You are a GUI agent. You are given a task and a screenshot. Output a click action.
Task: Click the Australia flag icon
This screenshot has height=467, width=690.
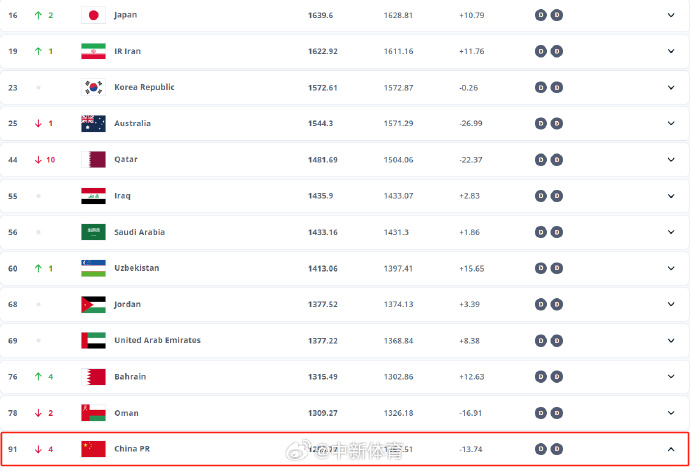point(93,124)
